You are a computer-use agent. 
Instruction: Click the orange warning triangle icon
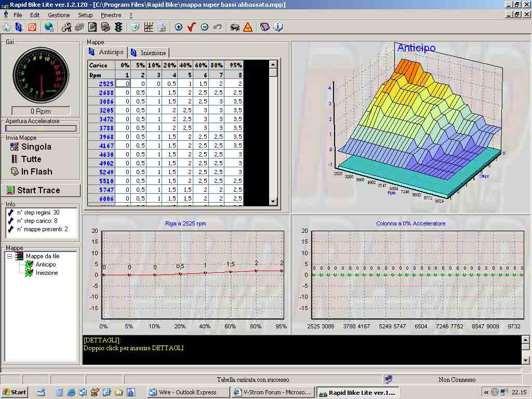coord(248,27)
